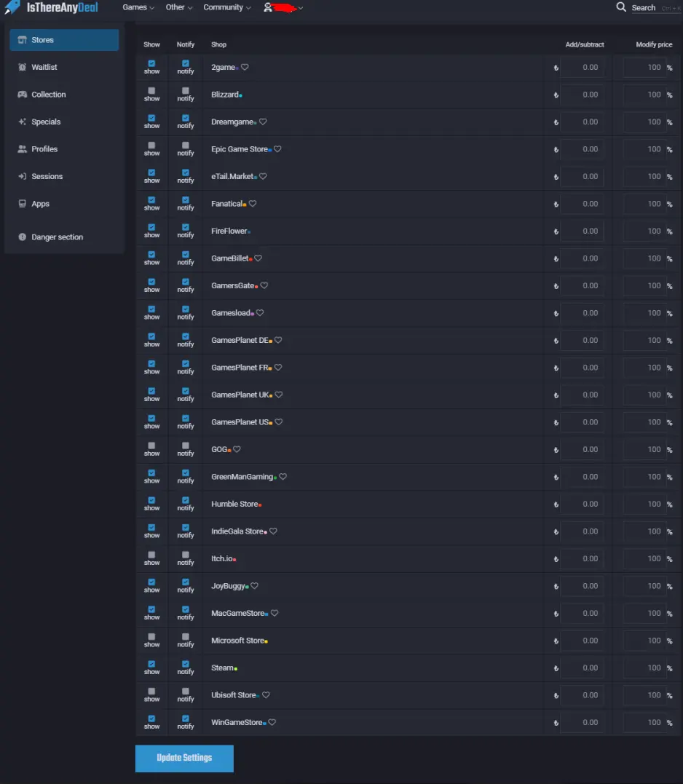Enable the show checkbox for Blizzard

coord(151,90)
